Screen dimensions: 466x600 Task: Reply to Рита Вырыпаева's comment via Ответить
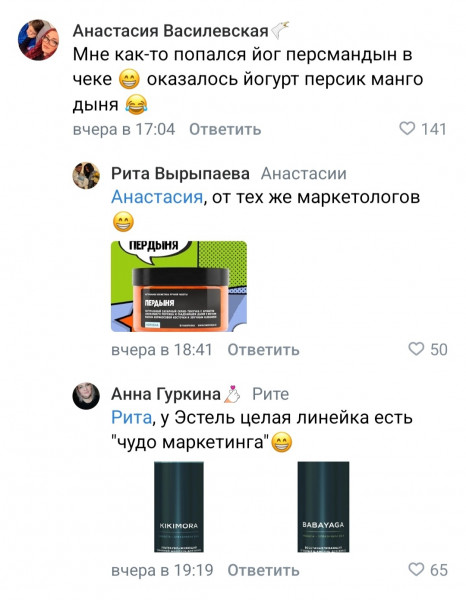(x=263, y=350)
